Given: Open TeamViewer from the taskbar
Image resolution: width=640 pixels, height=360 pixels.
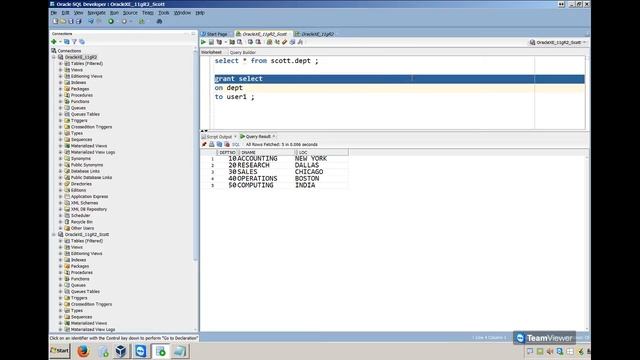Looking at the screenshot, I should coord(140,351).
